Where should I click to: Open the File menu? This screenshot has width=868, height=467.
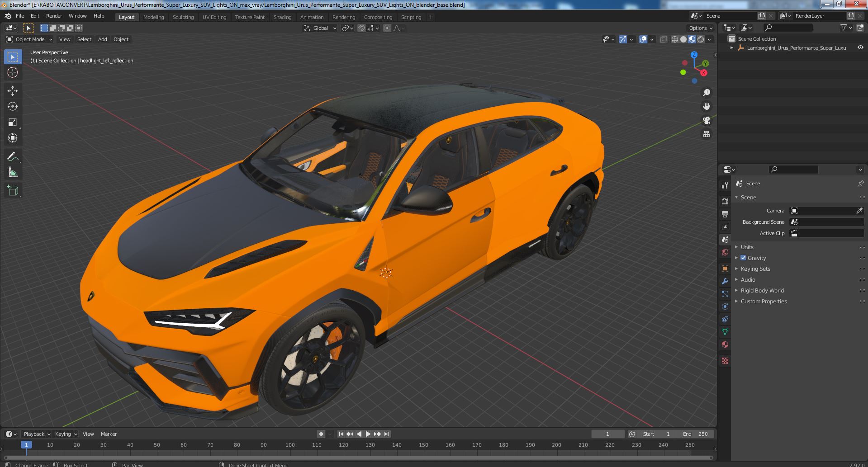pos(20,16)
